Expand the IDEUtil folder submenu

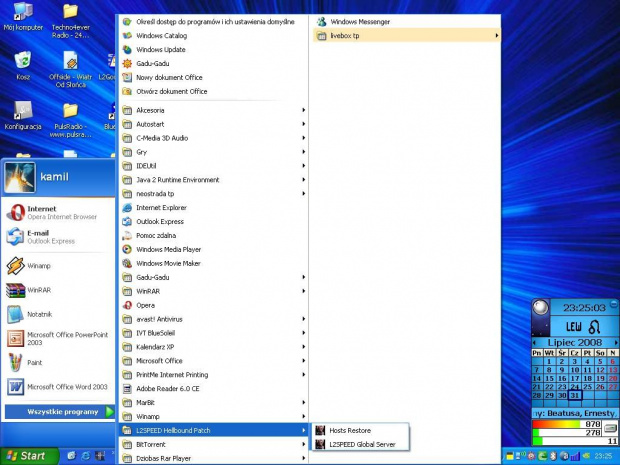(214, 166)
